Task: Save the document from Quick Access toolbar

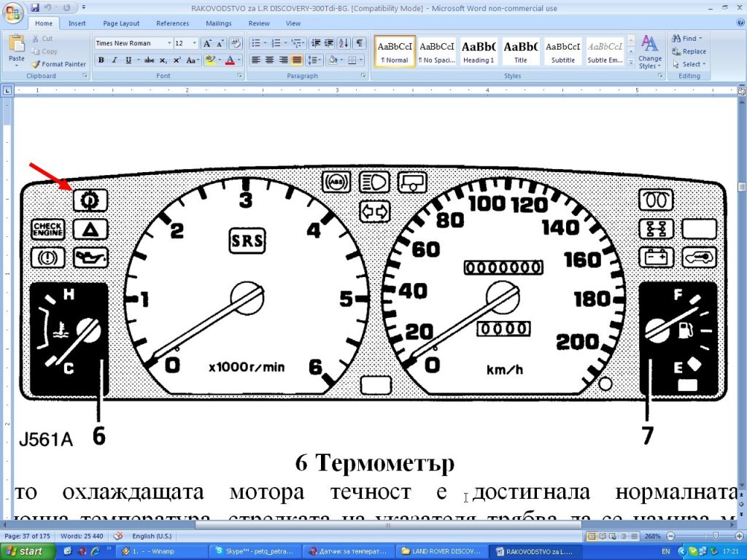Action: coord(36,8)
